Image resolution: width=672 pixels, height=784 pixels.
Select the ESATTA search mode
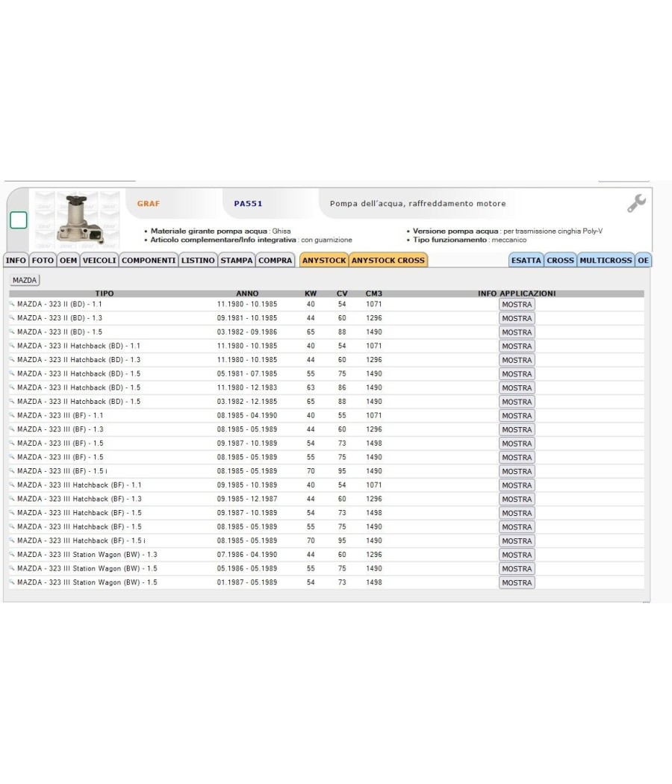526,260
